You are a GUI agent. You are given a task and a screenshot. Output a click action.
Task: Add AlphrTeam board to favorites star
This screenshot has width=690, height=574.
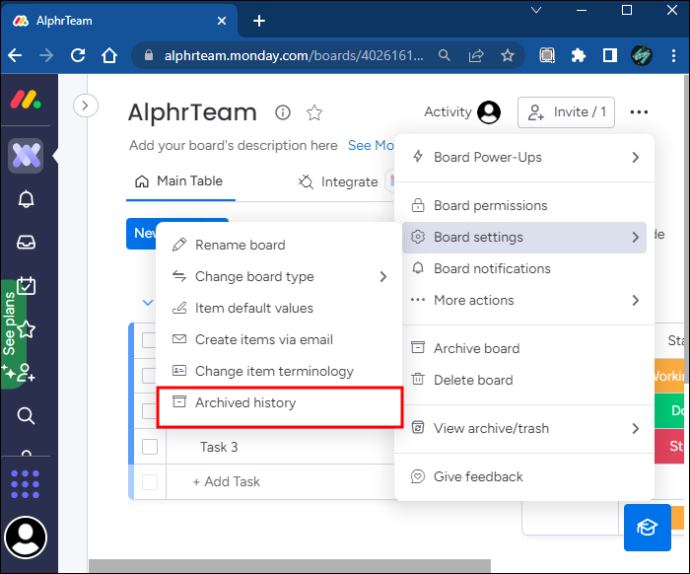[x=314, y=113]
